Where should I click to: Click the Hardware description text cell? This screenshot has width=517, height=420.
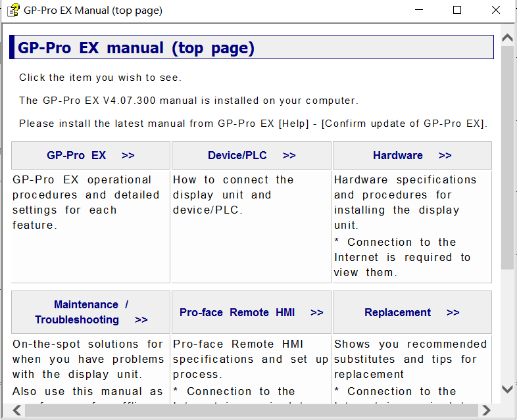[x=412, y=225]
